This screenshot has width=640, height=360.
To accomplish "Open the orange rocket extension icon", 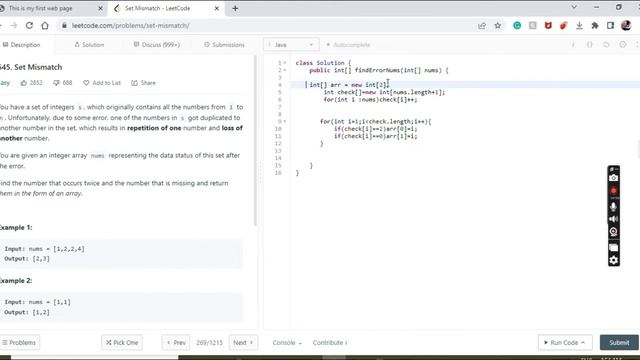I will click(x=564, y=25).
